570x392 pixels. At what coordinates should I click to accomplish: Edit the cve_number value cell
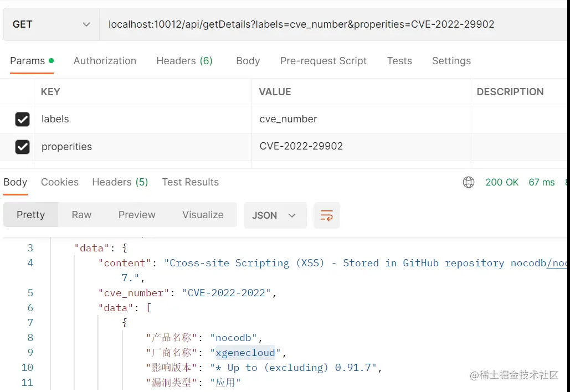[x=360, y=119]
